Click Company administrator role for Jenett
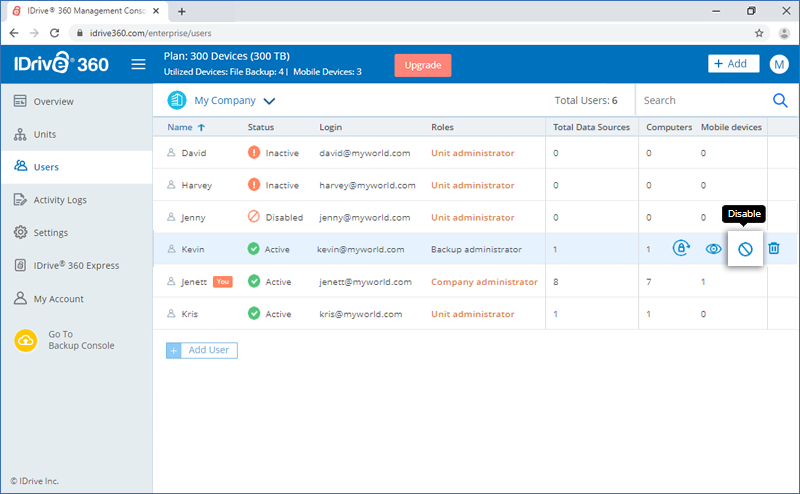 [x=484, y=282]
